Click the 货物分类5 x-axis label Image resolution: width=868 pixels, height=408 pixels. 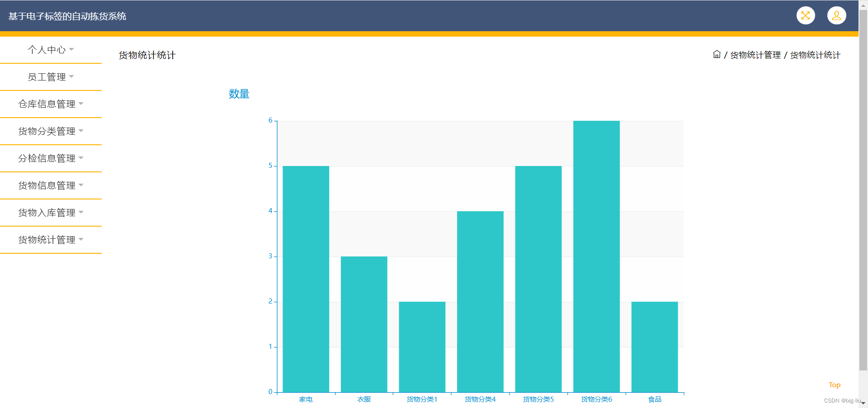[x=538, y=399]
